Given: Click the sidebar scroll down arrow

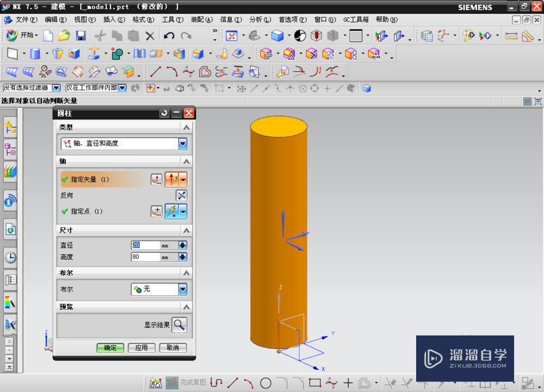Looking at the screenshot, I should point(9,359).
